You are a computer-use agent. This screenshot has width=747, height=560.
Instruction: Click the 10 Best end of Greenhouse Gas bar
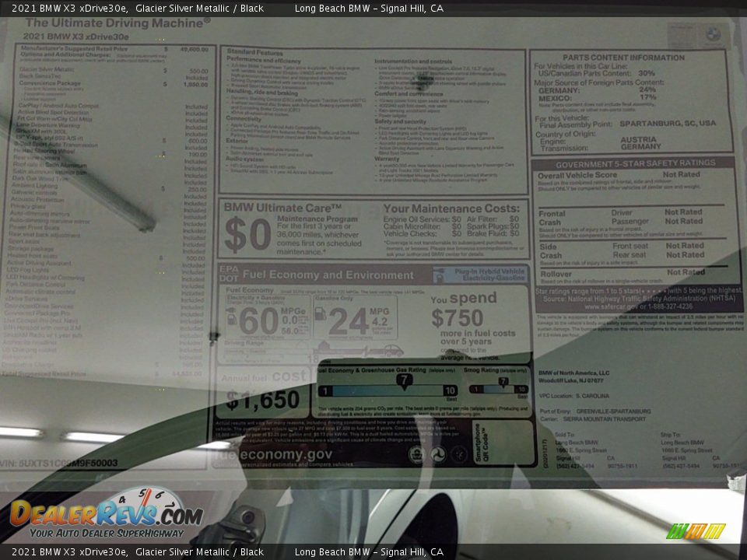(x=450, y=391)
